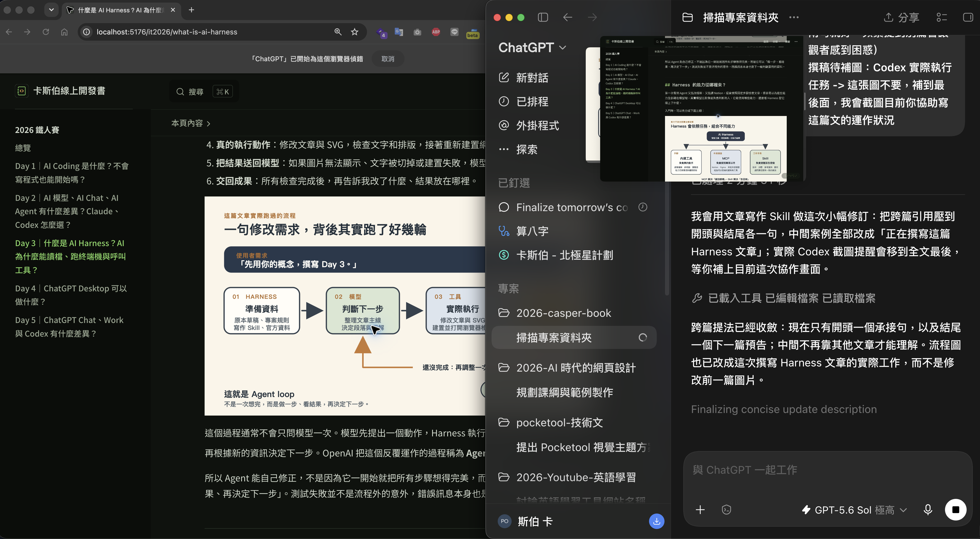
Task: Open Day 5 ChatGPT Chat Work article link
Action: tap(69, 327)
